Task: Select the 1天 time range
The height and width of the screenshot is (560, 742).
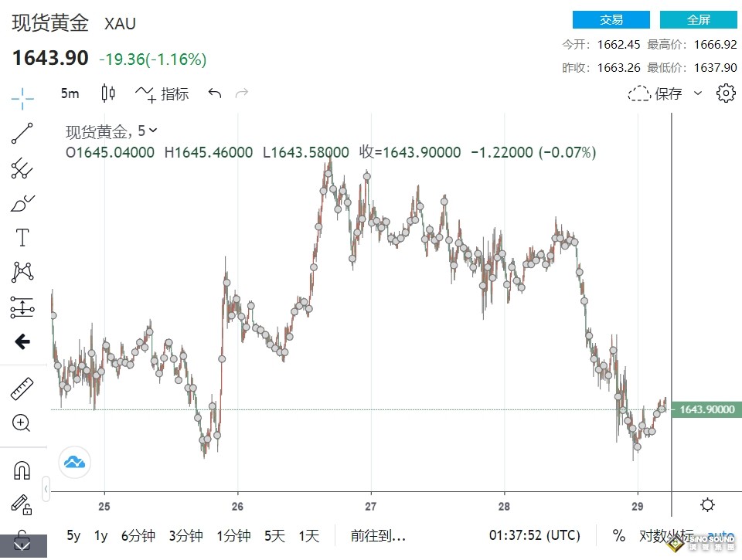Action: coord(308,535)
